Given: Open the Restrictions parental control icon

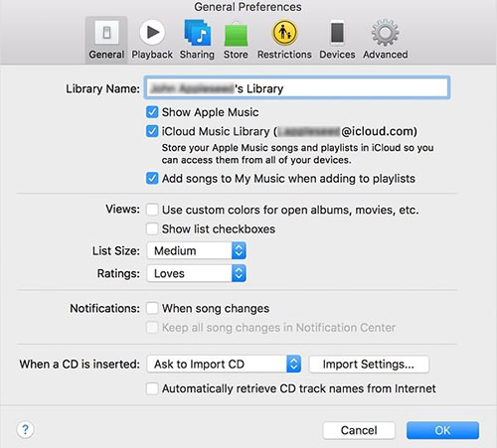Looking at the screenshot, I should pyautogui.click(x=284, y=33).
